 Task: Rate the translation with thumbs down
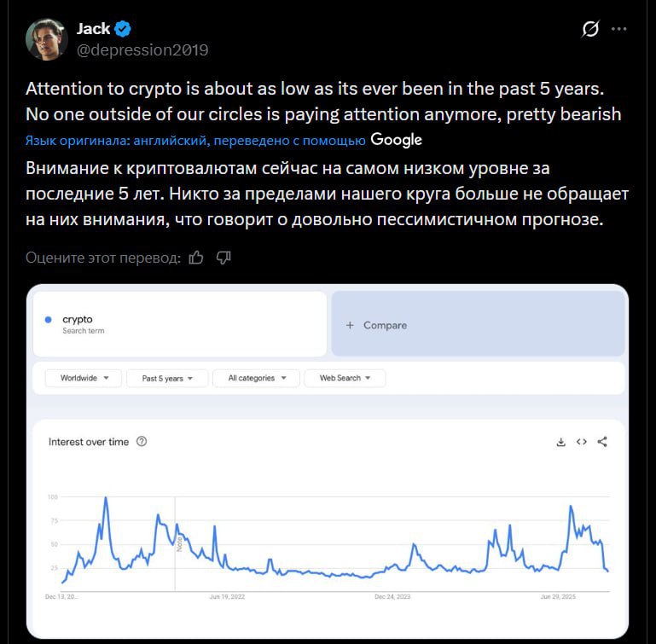[x=224, y=257]
